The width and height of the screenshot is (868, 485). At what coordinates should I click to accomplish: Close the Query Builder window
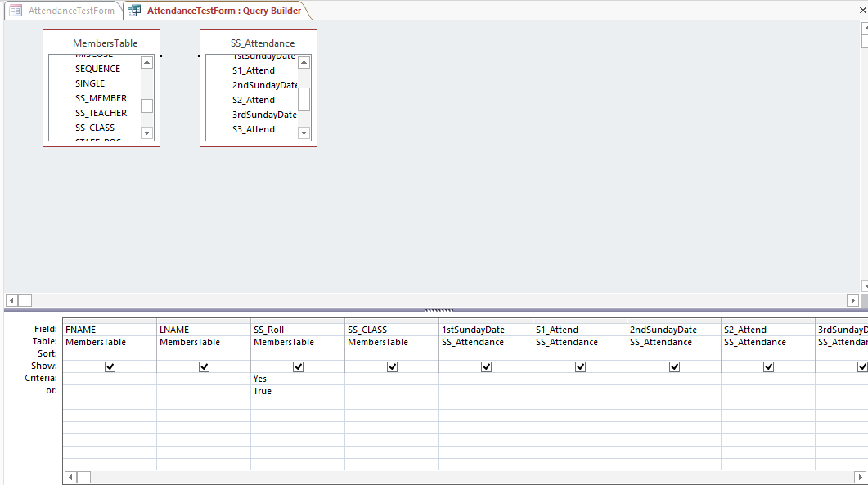(x=862, y=11)
